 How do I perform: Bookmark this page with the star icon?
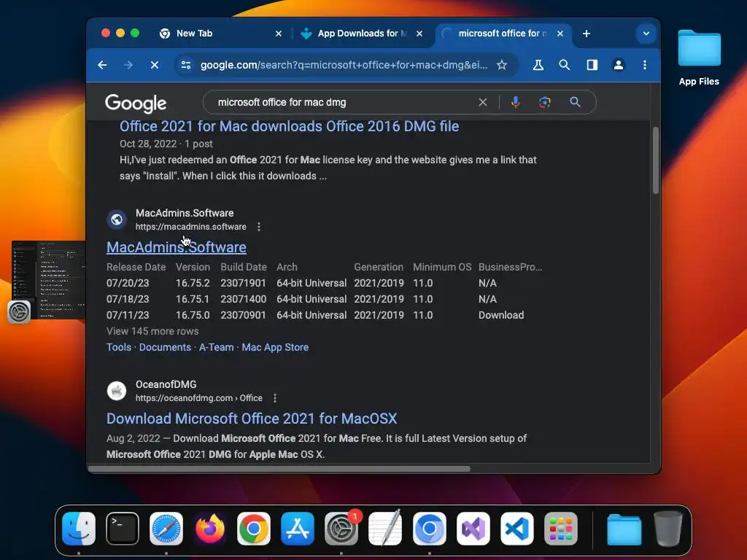pos(502,65)
